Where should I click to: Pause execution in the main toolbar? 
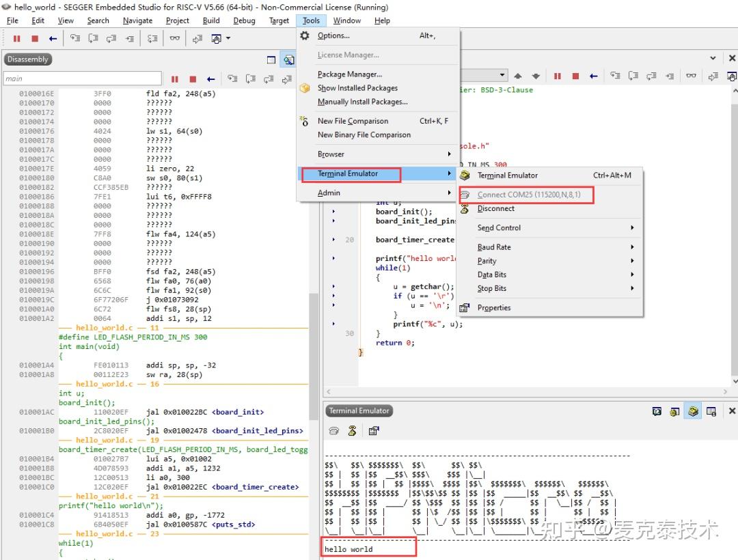point(17,38)
